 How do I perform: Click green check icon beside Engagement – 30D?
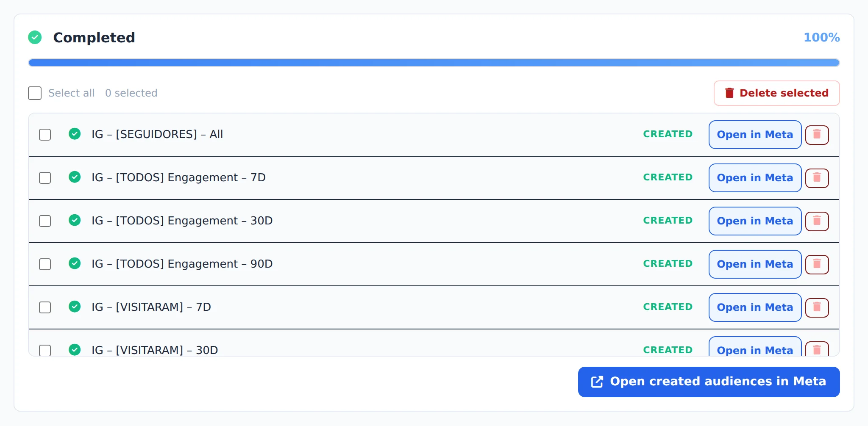coord(75,220)
